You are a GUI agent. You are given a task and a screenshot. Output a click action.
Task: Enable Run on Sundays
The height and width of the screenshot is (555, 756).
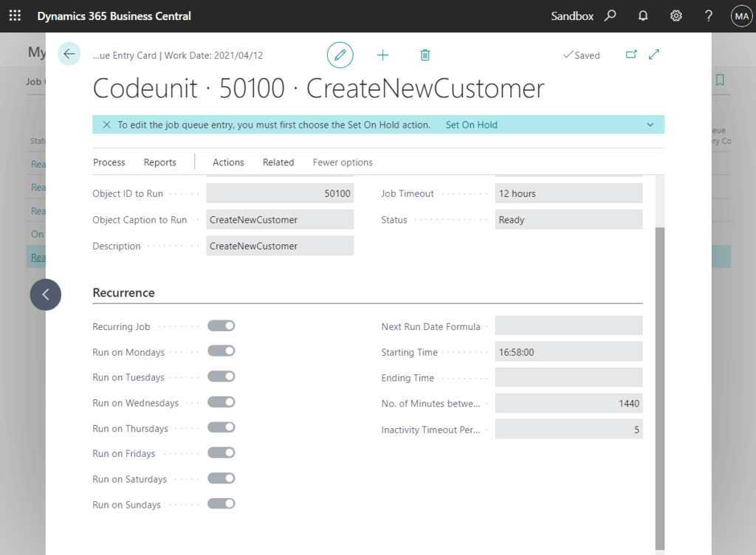[x=221, y=504]
